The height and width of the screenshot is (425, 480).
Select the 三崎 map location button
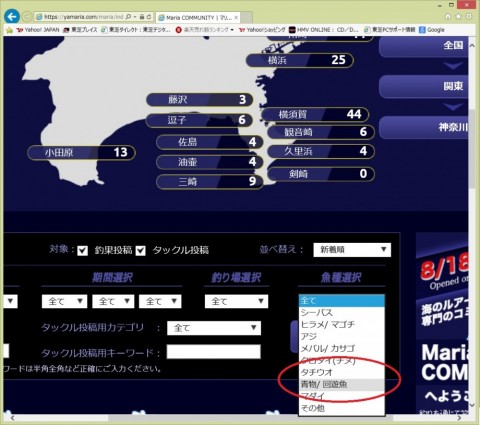click(210, 182)
